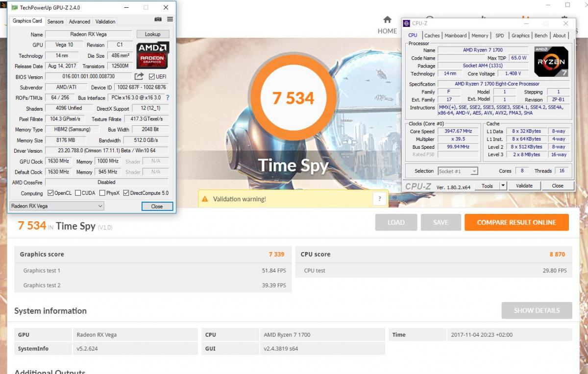Click the BIOS Version value field

tap(88, 76)
